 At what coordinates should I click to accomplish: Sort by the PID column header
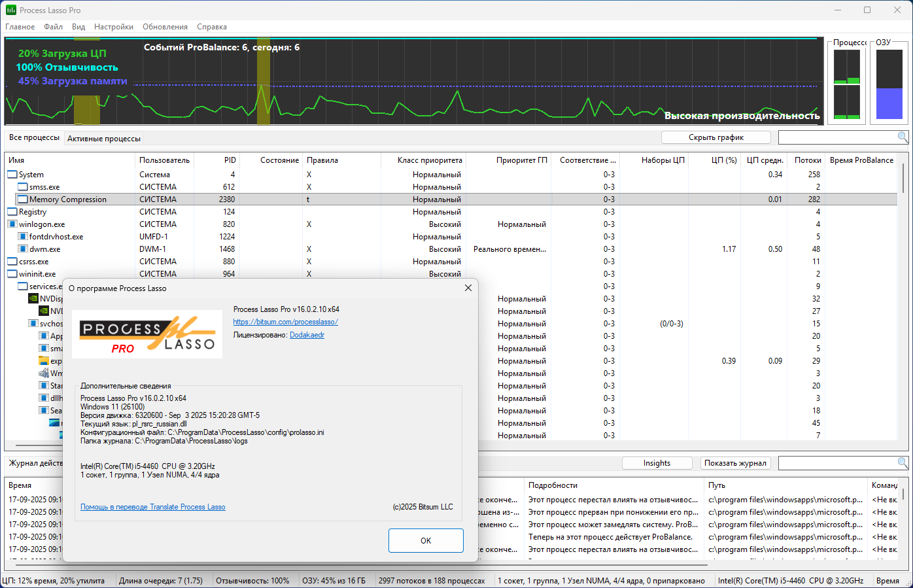[216, 160]
